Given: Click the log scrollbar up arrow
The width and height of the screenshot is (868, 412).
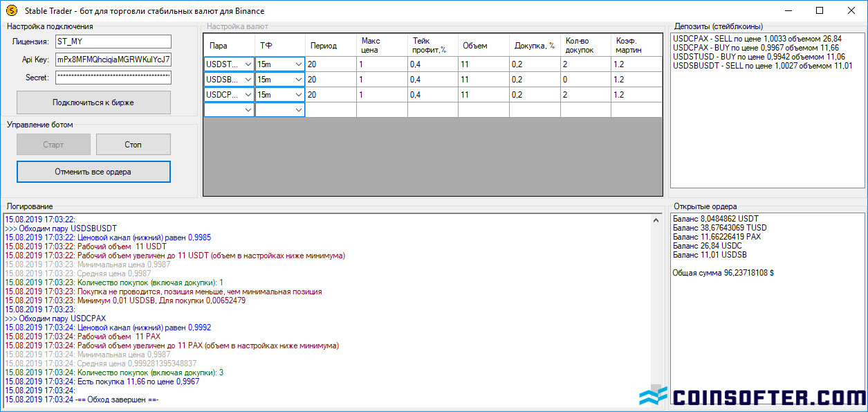Looking at the screenshot, I should pos(656,220).
